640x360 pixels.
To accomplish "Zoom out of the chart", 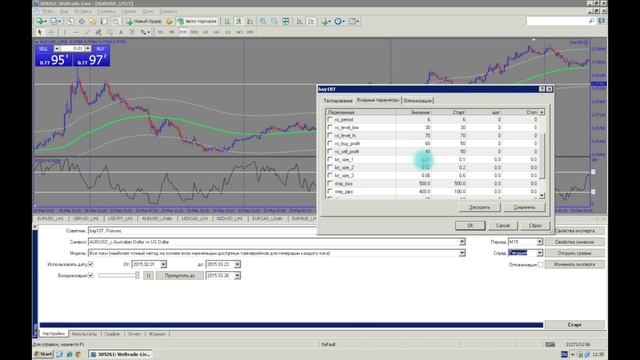I will (x=274, y=21).
